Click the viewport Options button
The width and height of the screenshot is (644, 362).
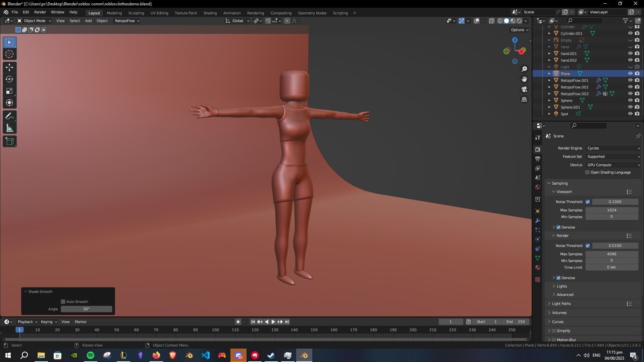point(520,30)
